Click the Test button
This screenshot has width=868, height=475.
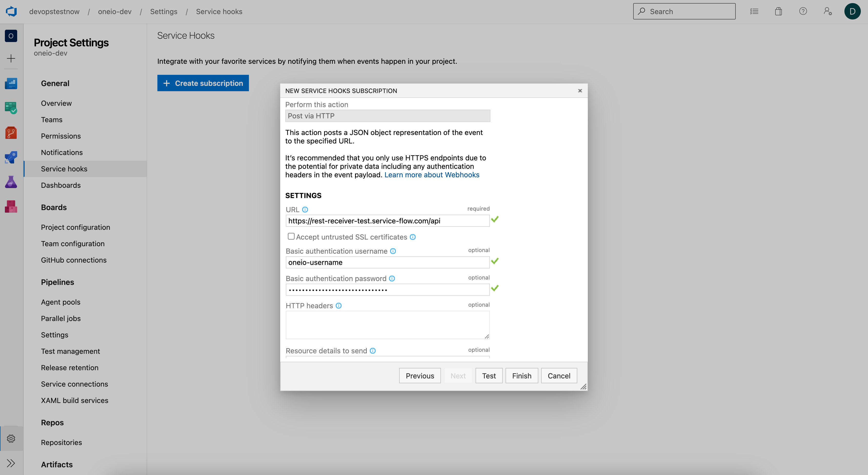[x=489, y=376]
